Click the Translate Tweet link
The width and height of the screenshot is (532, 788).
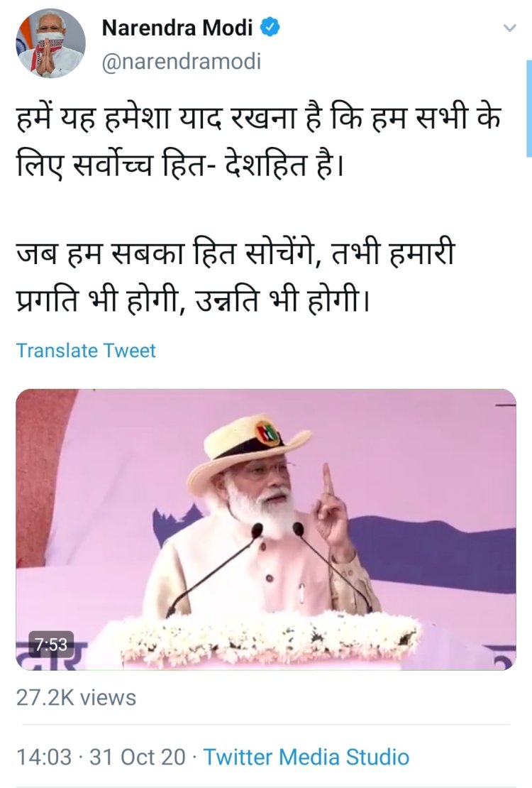point(86,350)
